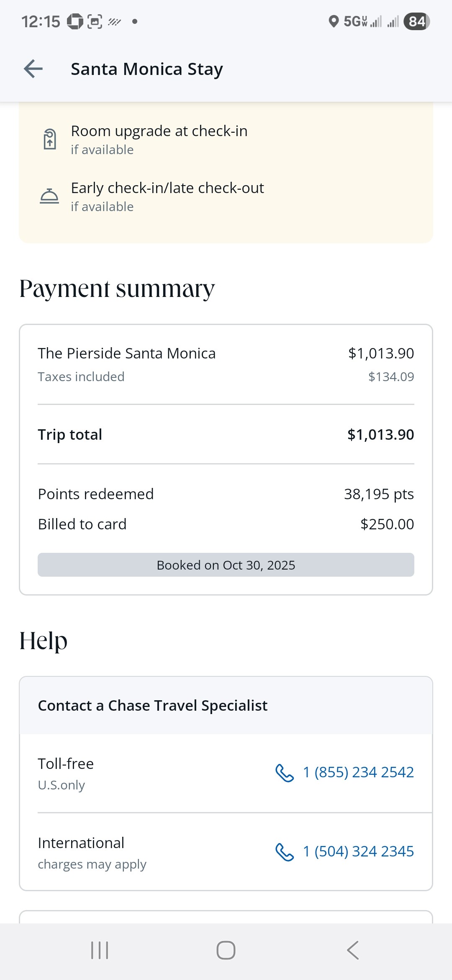The height and width of the screenshot is (980, 452).
Task: Call international number 1 (504) 324 2345
Action: point(358,851)
